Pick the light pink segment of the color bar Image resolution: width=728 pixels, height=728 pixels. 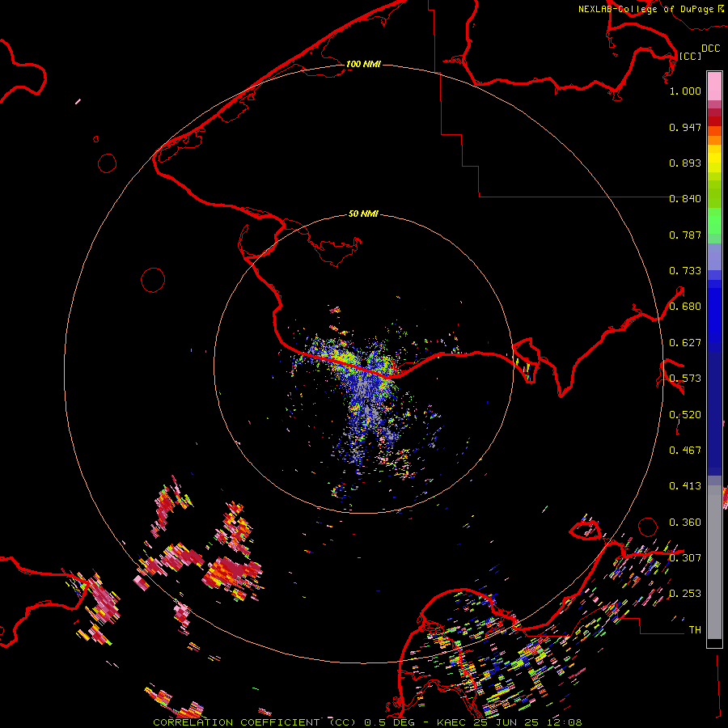[714, 86]
